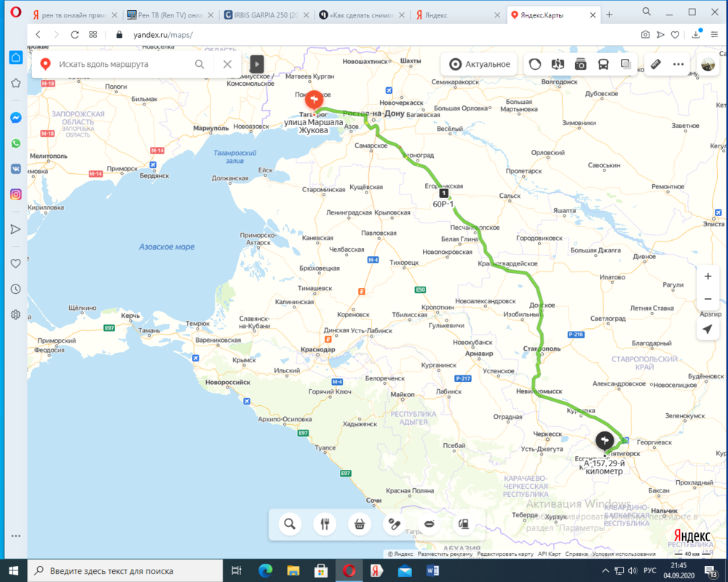Open Instagram in Opera sidebar

pos(16,194)
